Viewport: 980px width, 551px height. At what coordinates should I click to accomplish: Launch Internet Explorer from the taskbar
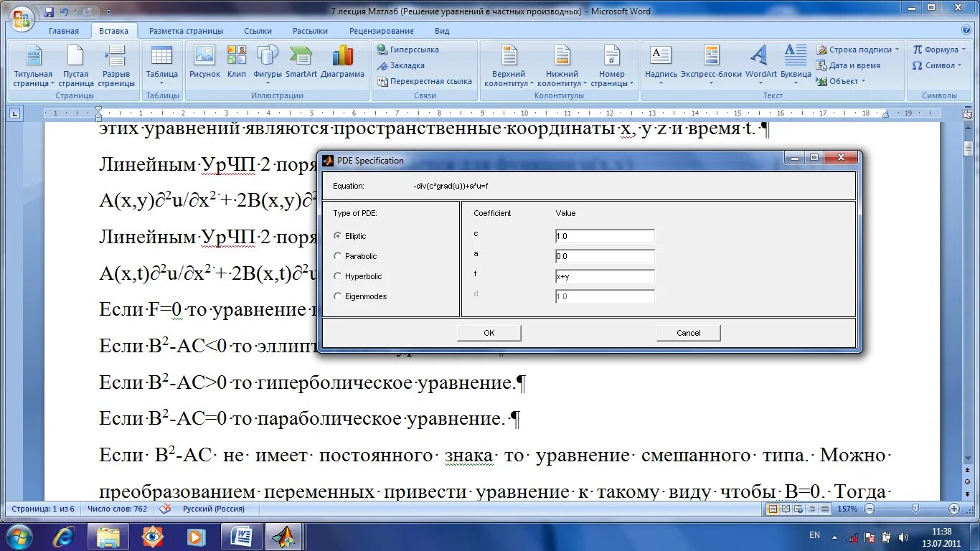(64, 536)
